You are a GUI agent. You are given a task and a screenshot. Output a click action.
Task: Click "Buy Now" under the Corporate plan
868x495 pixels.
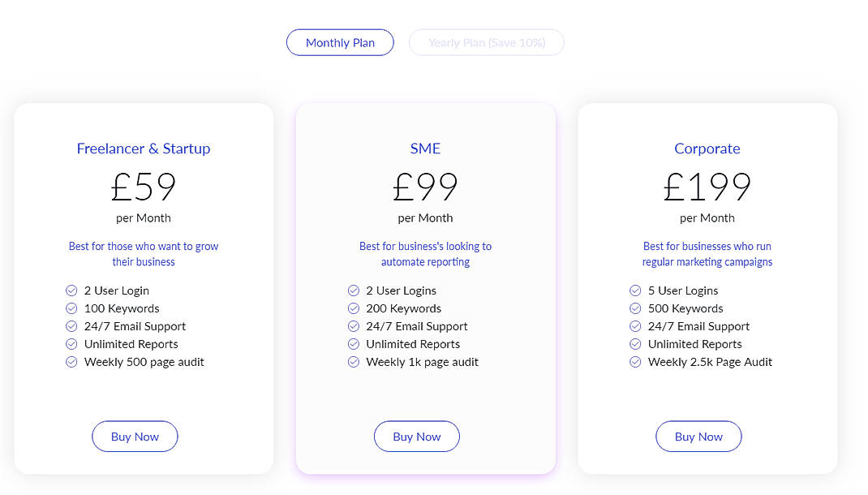(698, 436)
